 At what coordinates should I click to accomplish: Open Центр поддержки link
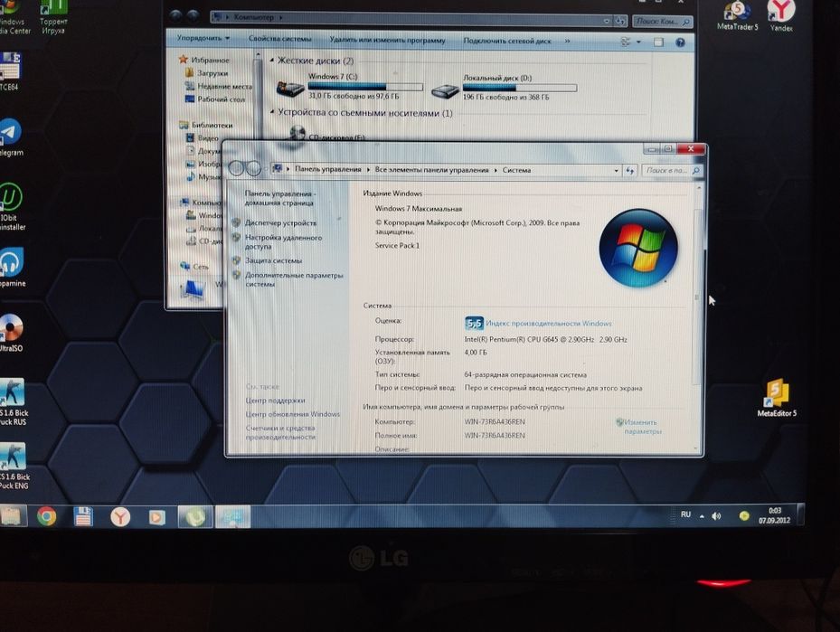point(275,401)
